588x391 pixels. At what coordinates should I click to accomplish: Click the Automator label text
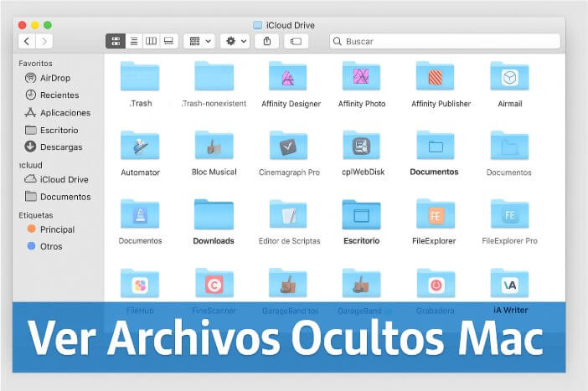pyautogui.click(x=140, y=172)
